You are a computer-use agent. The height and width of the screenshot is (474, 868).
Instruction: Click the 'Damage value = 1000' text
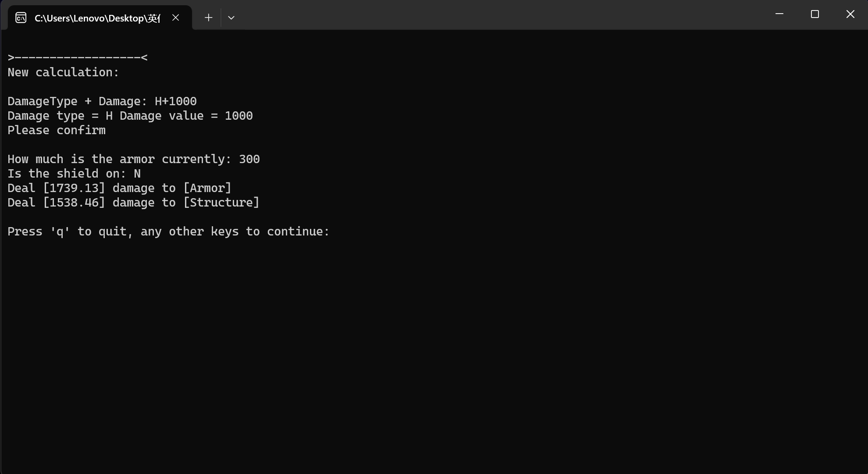point(186,116)
